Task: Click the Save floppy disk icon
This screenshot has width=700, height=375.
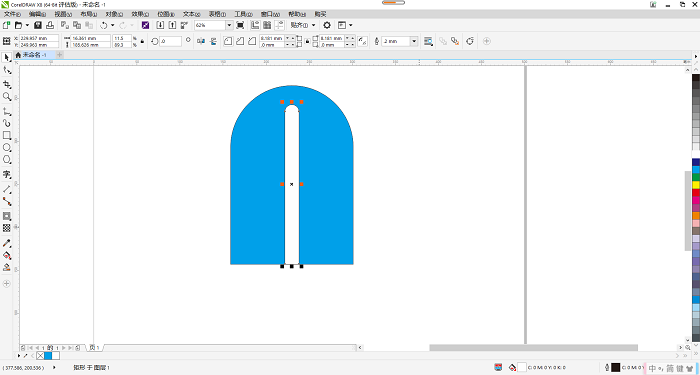Action: [38, 25]
